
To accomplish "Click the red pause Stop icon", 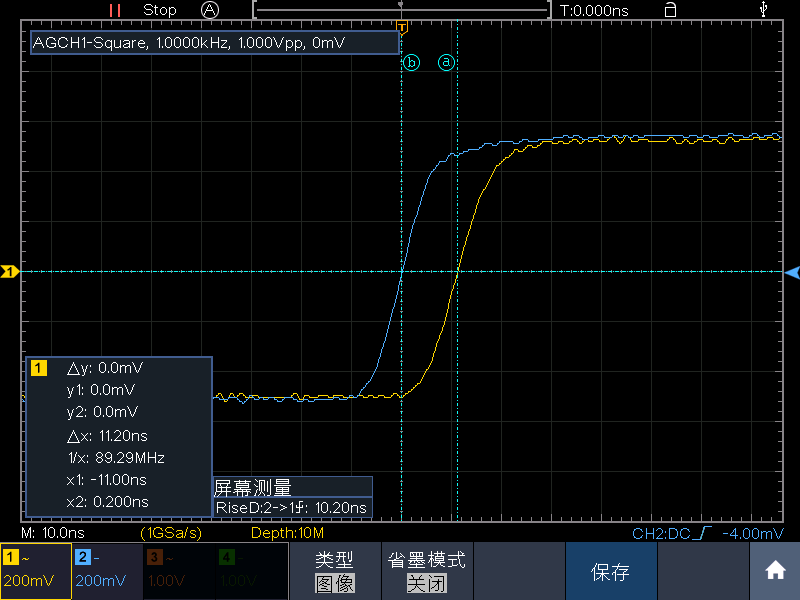I will tap(115, 10).
